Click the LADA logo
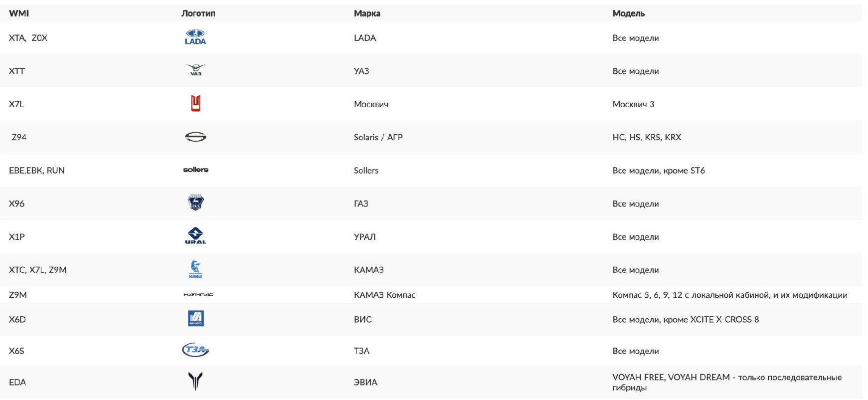The width and height of the screenshot is (868, 400). (195, 37)
